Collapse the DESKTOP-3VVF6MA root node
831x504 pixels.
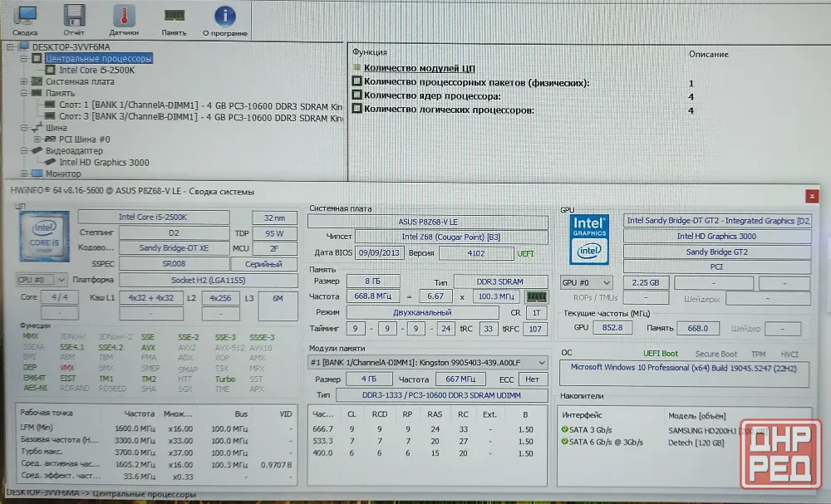pyautogui.click(x=10, y=47)
